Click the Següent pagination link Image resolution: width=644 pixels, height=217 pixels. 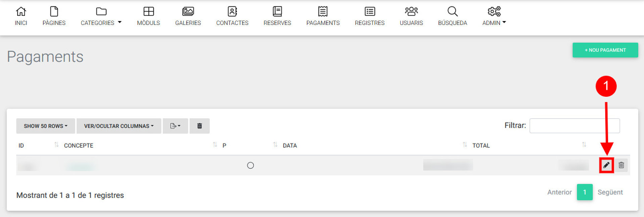click(610, 192)
